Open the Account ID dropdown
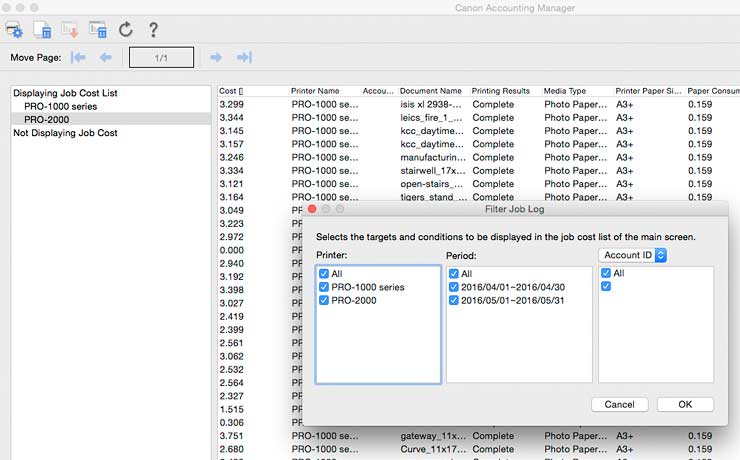This screenshot has width=740, height=460. pos(632,255)
